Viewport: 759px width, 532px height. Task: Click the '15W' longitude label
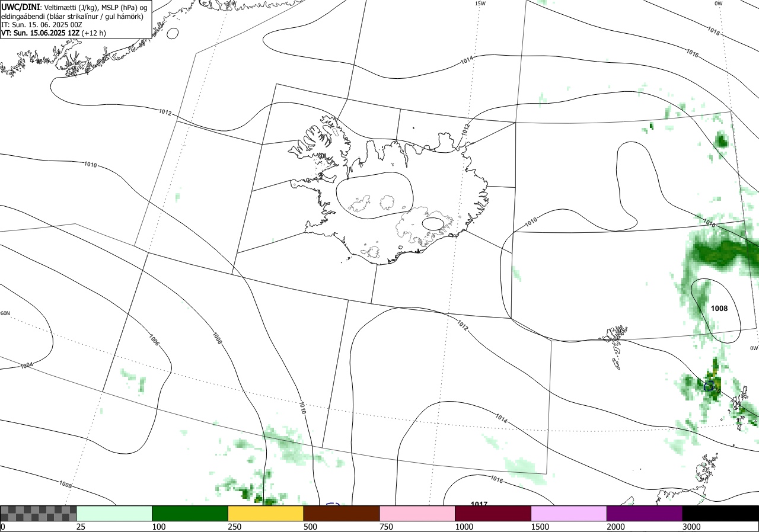pyautogui.click(x=480, y=4)
